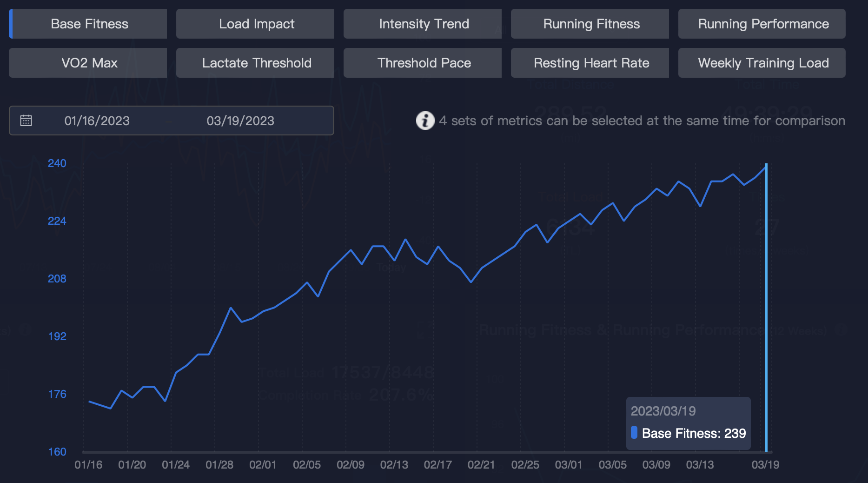Open the calendar icon in date range

tap(26, 121)
